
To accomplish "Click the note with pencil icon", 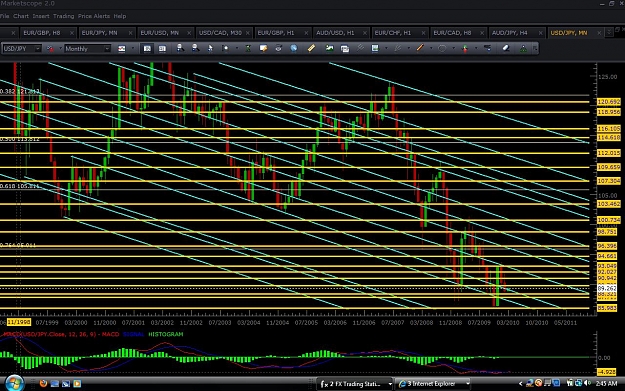I will point(263,48).
